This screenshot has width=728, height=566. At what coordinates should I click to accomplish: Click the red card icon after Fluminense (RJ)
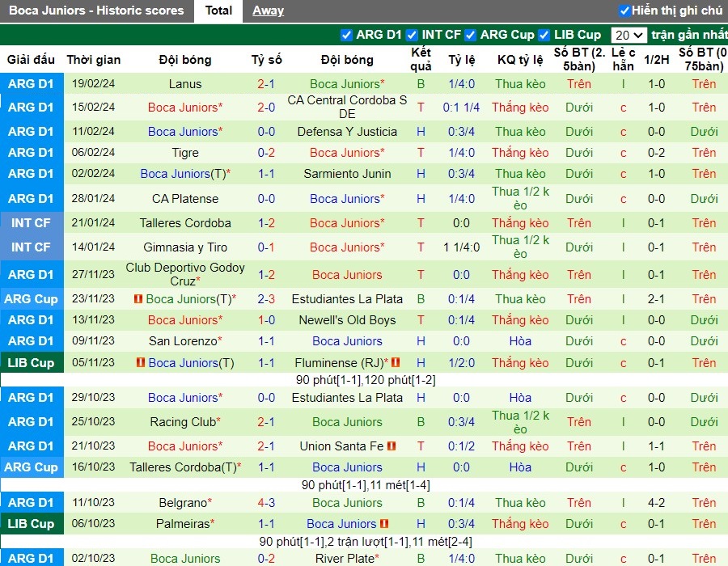(x=396, y=362)
